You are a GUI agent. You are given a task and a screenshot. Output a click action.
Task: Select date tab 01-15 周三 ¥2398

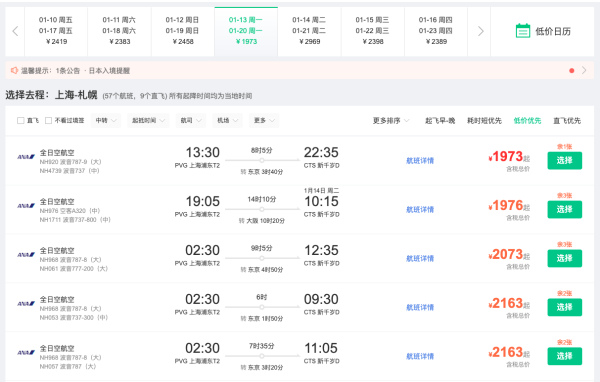372,31
